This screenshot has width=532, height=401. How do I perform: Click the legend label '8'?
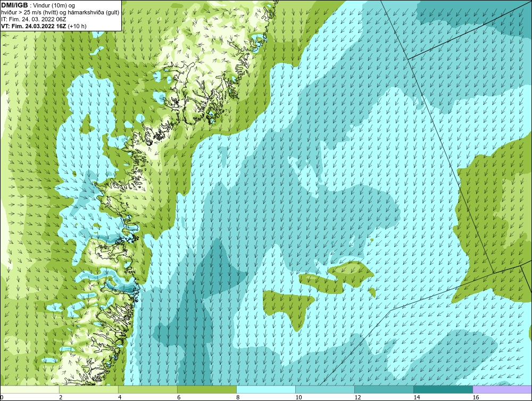point(238,397)
